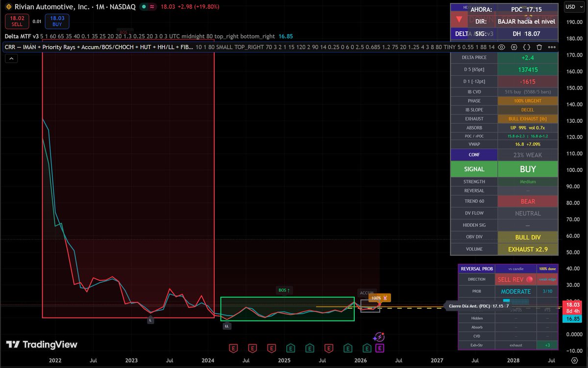Screen dimensions: 588x368
Task: Click the BULL DIV cell
Action: (x=527, y=237)
